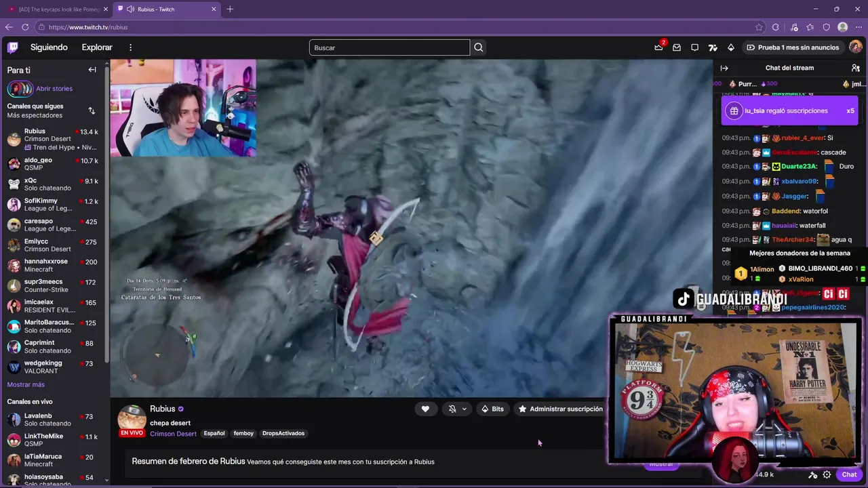Open aldo_geo channel in sidebar
This screenshot has width=868, height=488.
point(53,164)
